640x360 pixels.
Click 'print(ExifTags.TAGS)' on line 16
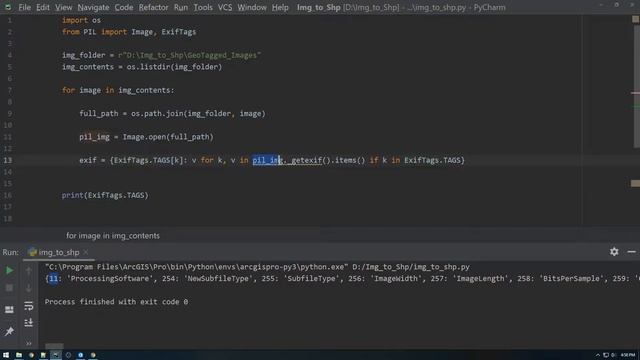(105, 195)
